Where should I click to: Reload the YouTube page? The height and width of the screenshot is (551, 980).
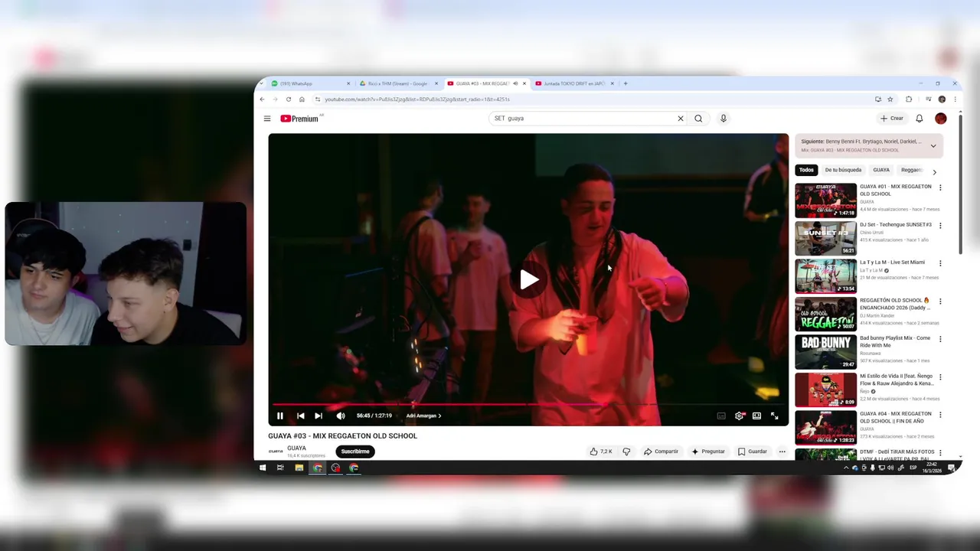[289, 99]
